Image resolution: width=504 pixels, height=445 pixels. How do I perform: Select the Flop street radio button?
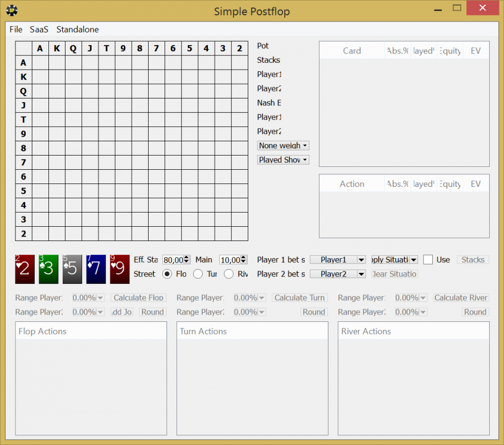point(167,274)
